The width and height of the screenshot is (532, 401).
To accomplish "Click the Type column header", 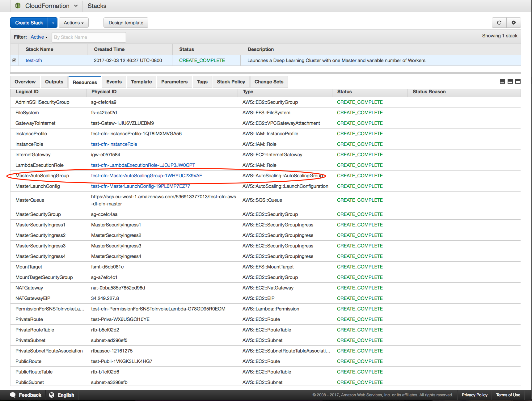I will click(x=248, y=92).
